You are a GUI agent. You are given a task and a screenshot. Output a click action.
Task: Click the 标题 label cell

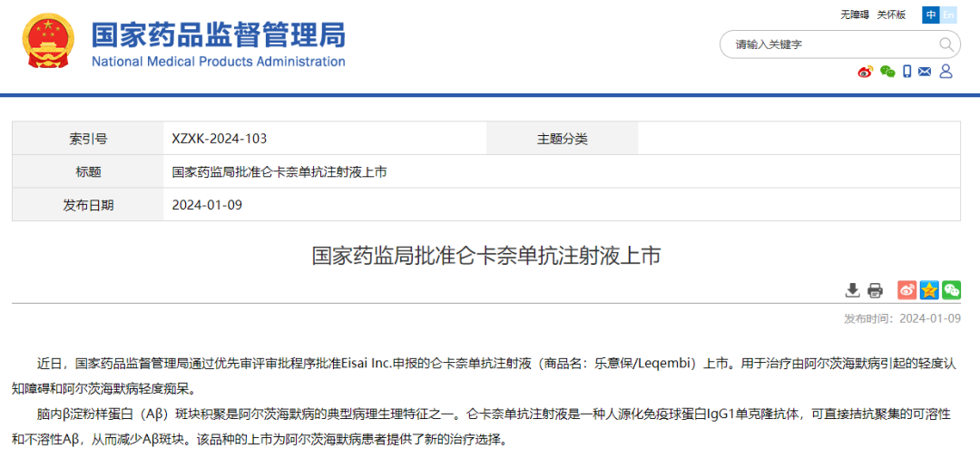click(88, 171)
